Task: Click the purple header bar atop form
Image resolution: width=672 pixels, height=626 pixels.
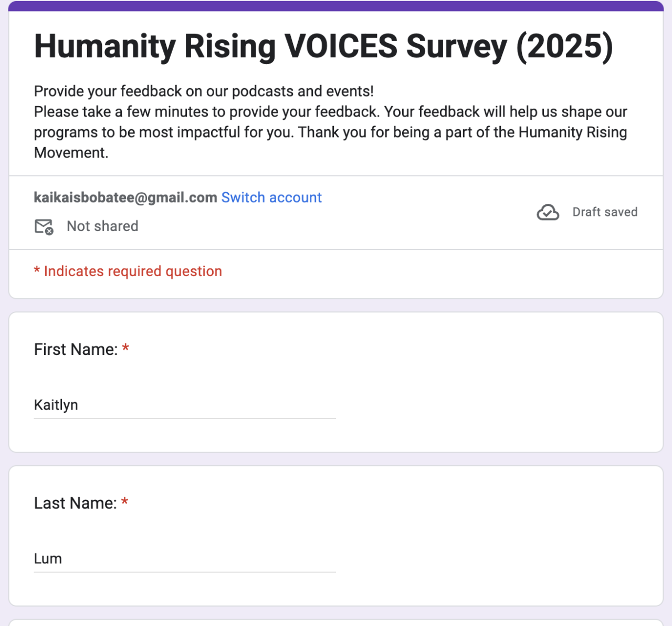Action: coord(336,6)
